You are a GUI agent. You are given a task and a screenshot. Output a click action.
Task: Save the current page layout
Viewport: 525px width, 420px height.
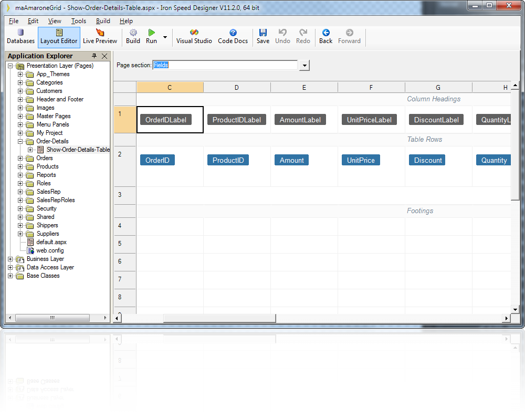(x=262, y=37)
